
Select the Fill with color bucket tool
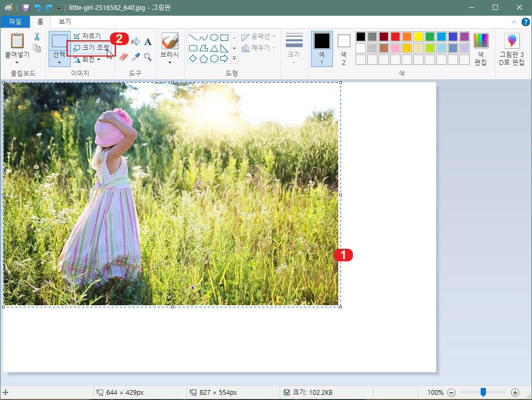coord(136,42)
